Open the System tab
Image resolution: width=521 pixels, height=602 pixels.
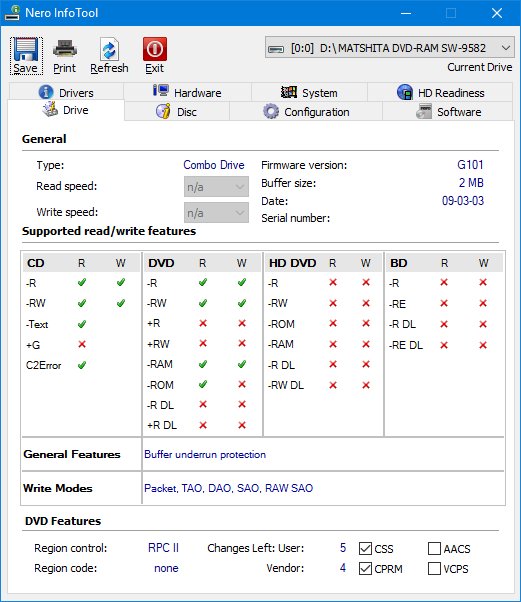309,93
